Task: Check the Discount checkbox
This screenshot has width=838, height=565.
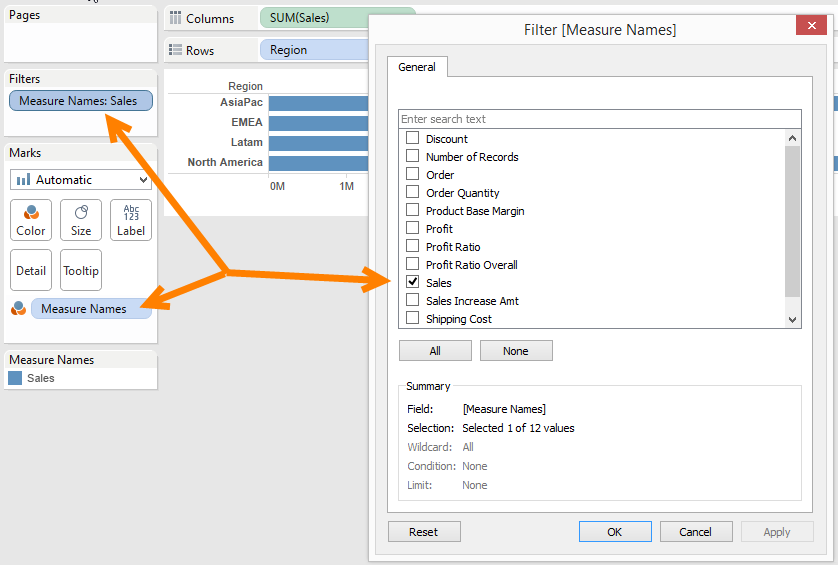Action: pyautogui.click(x=412, y=139)
